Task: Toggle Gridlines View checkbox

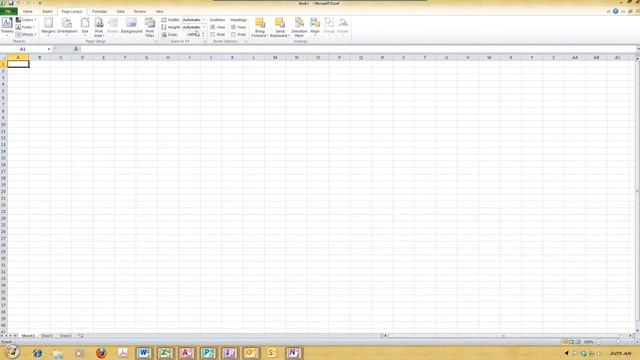Action: coord(213,27)
